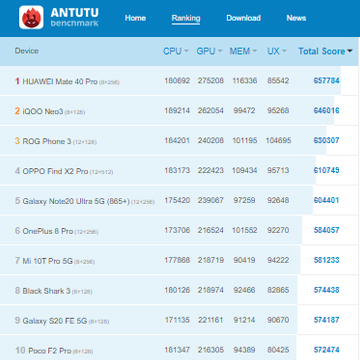Open the Ranking menu item

coord(186,18)
